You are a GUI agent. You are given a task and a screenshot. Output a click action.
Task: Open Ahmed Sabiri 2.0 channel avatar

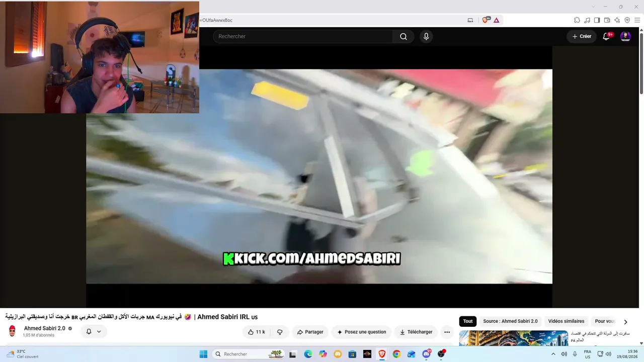13,331
